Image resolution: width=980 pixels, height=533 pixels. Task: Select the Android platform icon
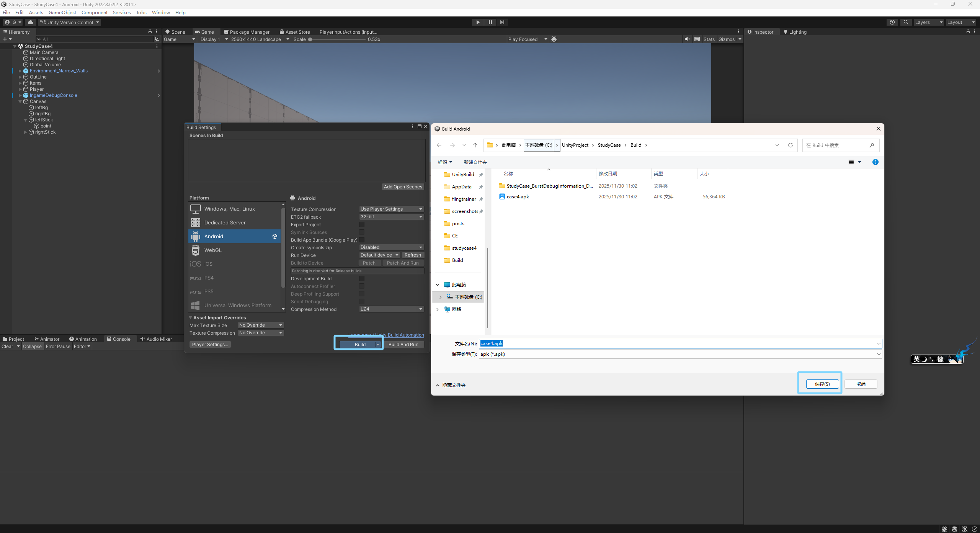pyautogui.click(x=196, y=236)
